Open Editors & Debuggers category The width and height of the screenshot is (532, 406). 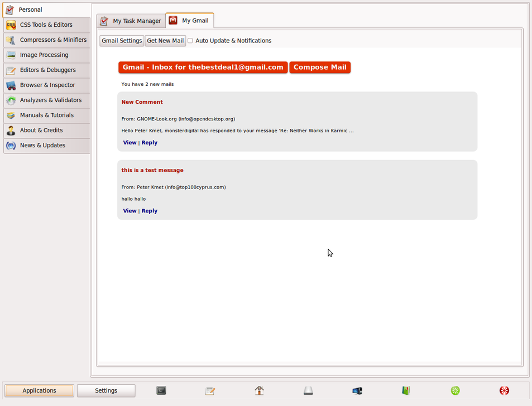click(47, 70)
